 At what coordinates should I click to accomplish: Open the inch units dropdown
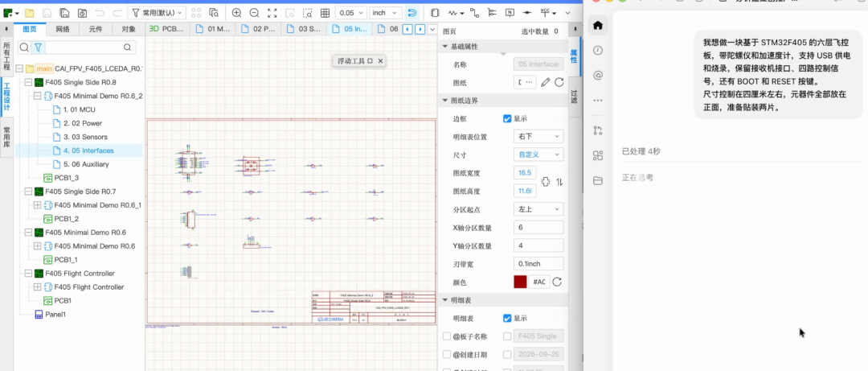pos(386,13)
